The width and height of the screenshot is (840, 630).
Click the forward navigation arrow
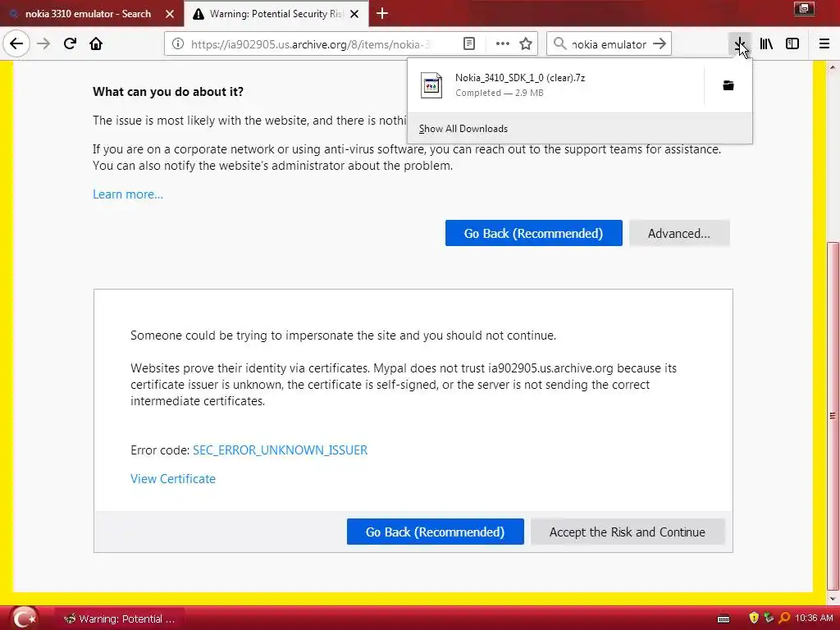(x=43, y=44)
